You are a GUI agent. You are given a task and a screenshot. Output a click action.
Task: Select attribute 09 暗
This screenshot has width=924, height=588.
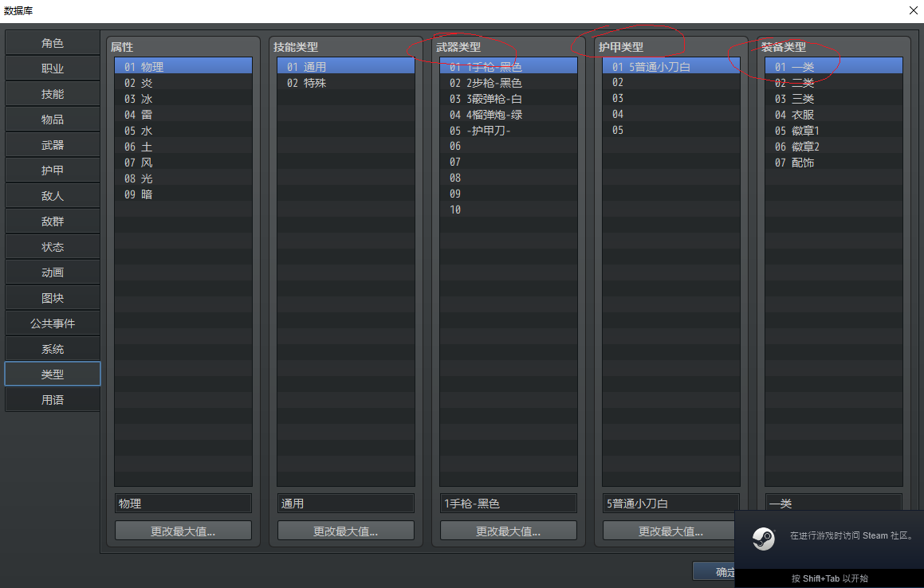(183, 194)
